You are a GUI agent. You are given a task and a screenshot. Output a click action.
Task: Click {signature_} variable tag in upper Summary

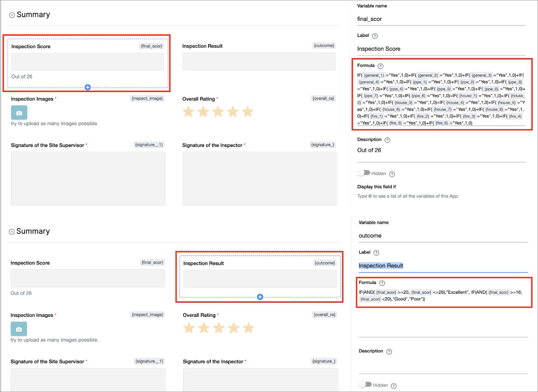point(322,145)
